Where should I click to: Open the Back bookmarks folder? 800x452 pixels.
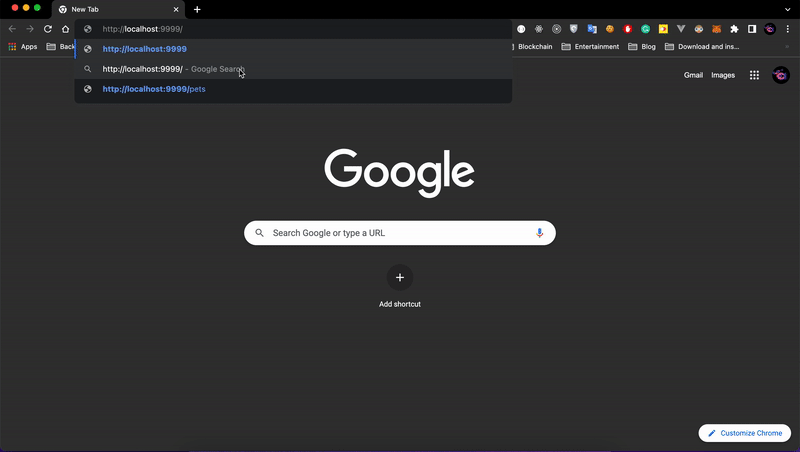pos(60,46)
